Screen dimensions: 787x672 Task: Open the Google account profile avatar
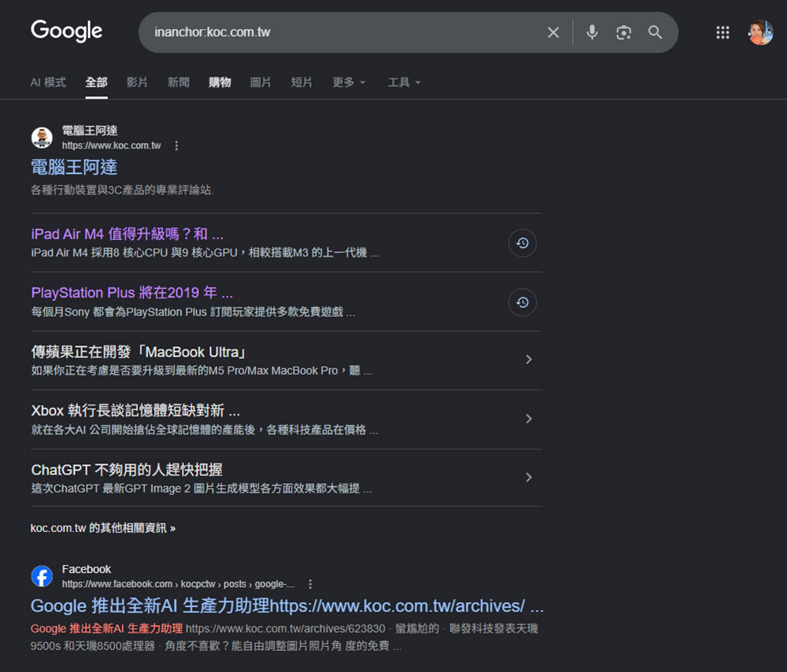tap(760, 32)
